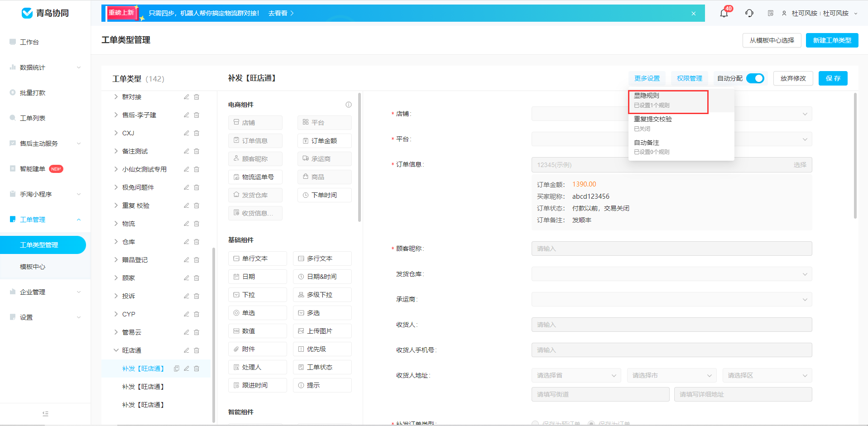Click 选择 in the order info field
This screenshot has height=426, width=868.
tap(800, 165)
